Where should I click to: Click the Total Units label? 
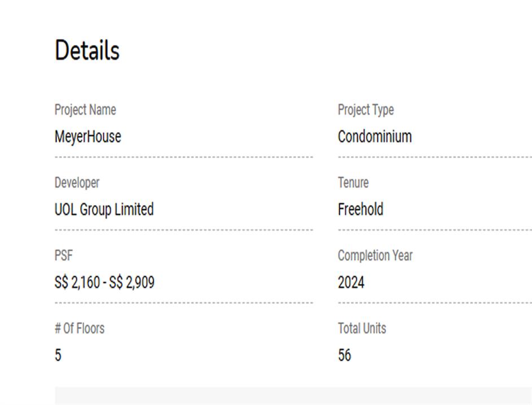pos(362,328)
